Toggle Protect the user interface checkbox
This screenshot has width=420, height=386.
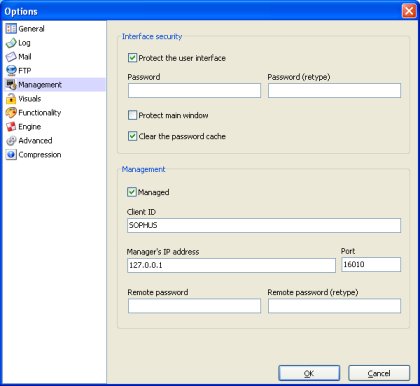(x=132, y=58)
